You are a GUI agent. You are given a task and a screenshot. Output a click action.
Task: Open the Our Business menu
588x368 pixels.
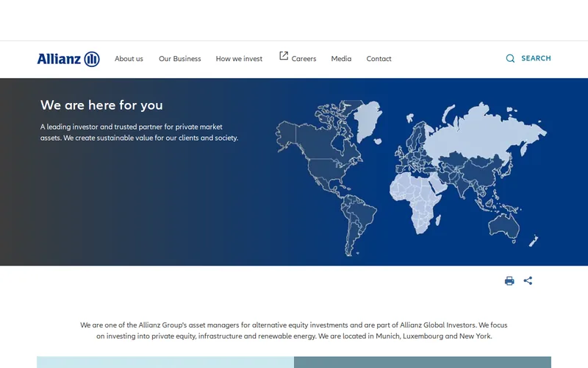pos(179,59)
